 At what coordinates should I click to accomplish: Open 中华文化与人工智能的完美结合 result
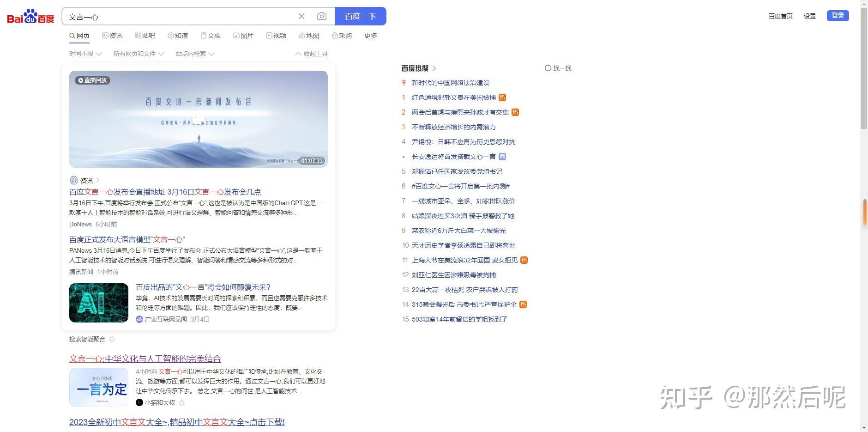pyautogui.click(x=145, y=359)
